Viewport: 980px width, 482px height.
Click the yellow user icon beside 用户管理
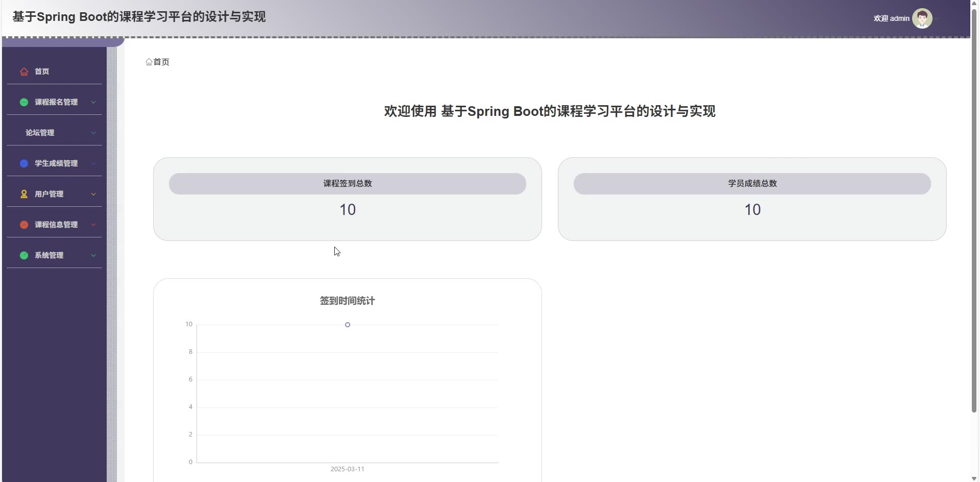(24, 194)
